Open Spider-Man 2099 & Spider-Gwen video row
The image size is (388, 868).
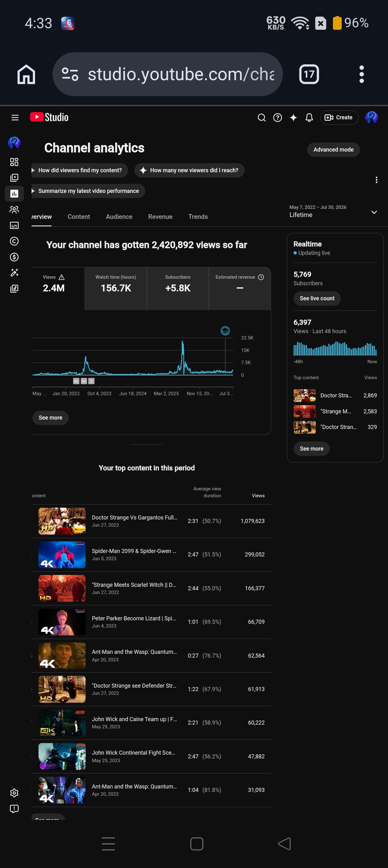pyautogui.click(x=151, y=555)
